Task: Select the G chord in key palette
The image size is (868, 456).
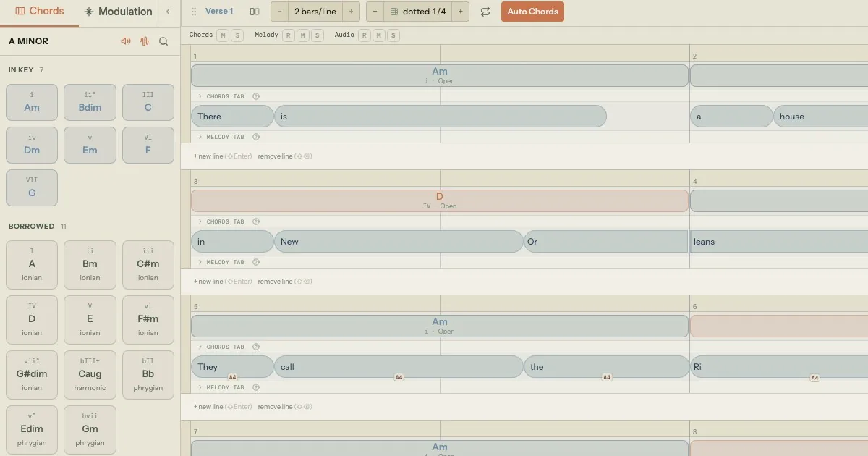Action: pyautogui.click(x=32, y=187)
